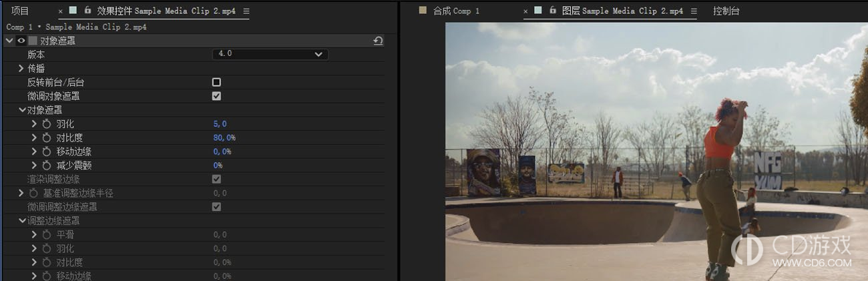Click 对比度 value 80,0%
Screen dimensions: 868x281
tap(224, 137)
